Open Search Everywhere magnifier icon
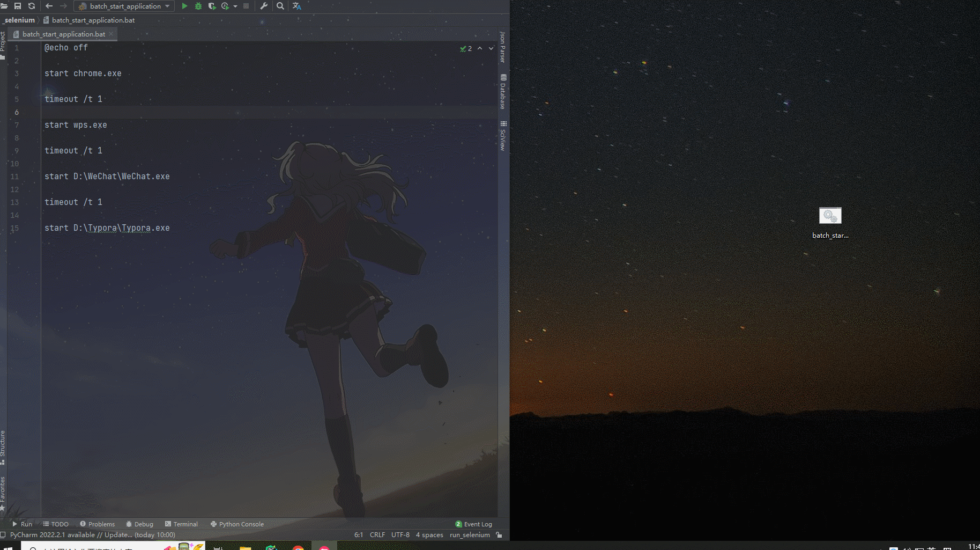 click(280, 6)
